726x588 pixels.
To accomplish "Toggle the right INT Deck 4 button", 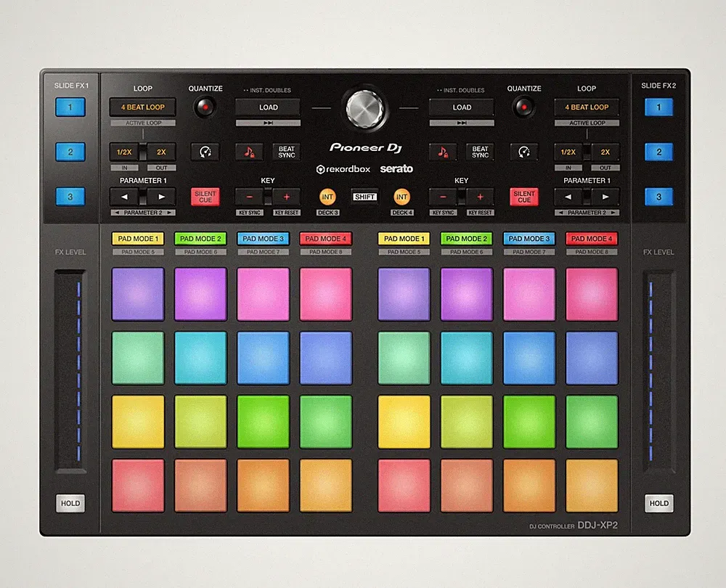I will coord(401,197).
